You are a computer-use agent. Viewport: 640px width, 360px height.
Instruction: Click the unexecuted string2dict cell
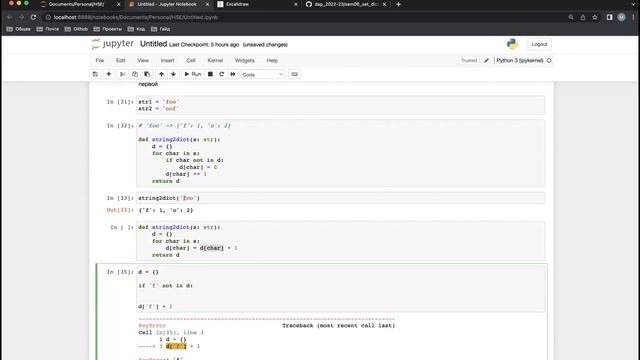click(340, 241)
